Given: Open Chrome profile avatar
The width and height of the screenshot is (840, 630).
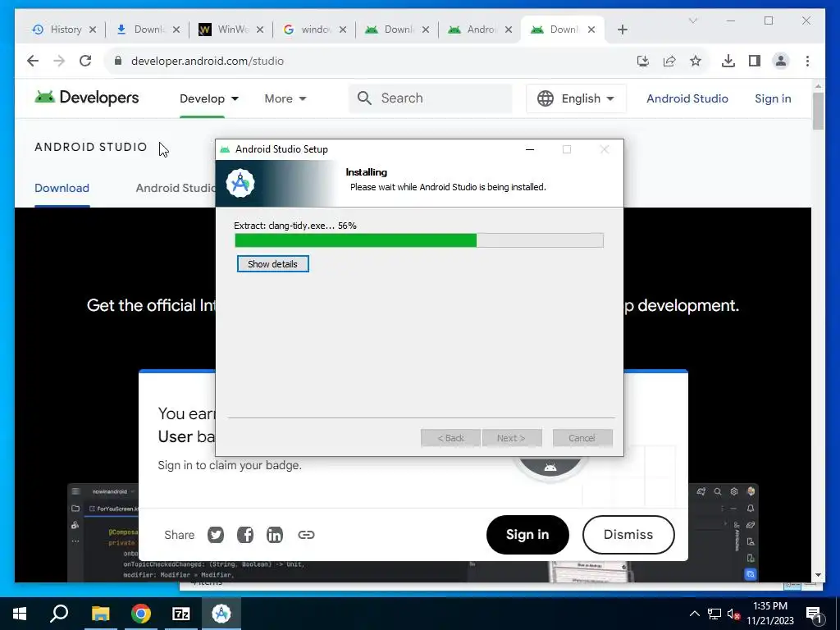Looking at the screenshot, I should point(781,61).
